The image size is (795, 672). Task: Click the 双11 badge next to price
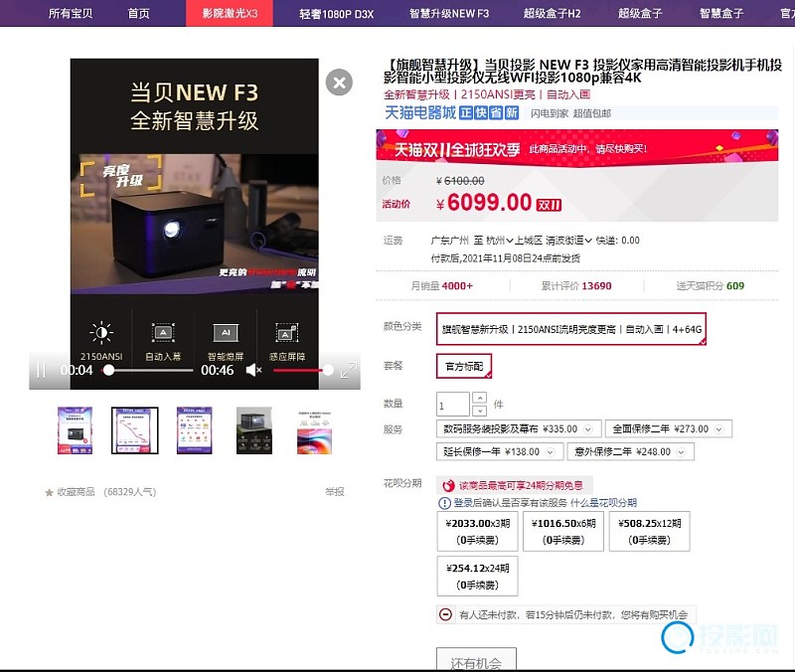tap(549, 205)
